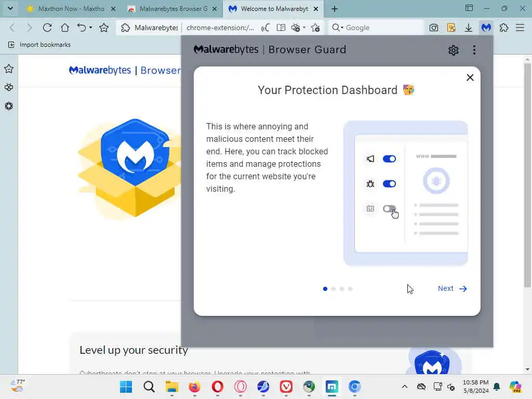Open the extensions puzzle icon

(x=504, y=28)
